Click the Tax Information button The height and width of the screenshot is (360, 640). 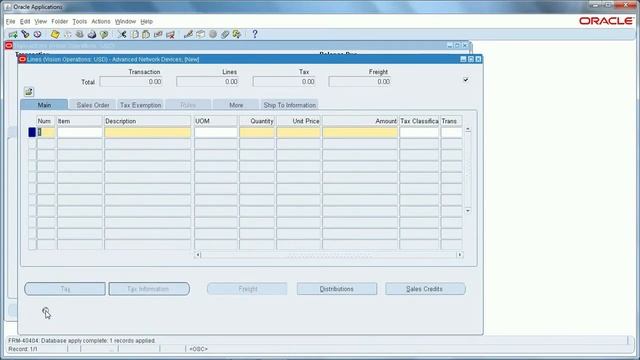pyautogui.click(x=149, y=289)
